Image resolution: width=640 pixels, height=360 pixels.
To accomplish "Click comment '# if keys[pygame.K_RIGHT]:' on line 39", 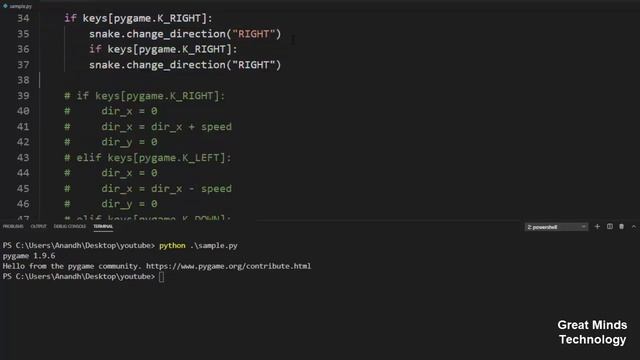I will [144, 96].
